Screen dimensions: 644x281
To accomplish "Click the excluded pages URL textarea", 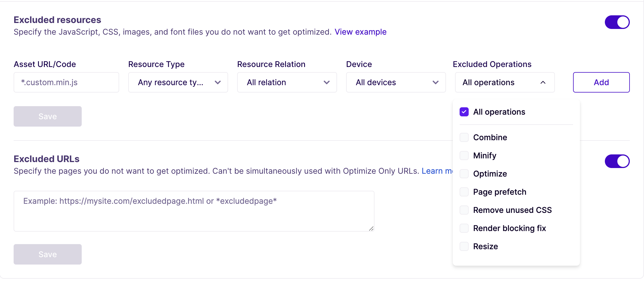I will [194, 211].
